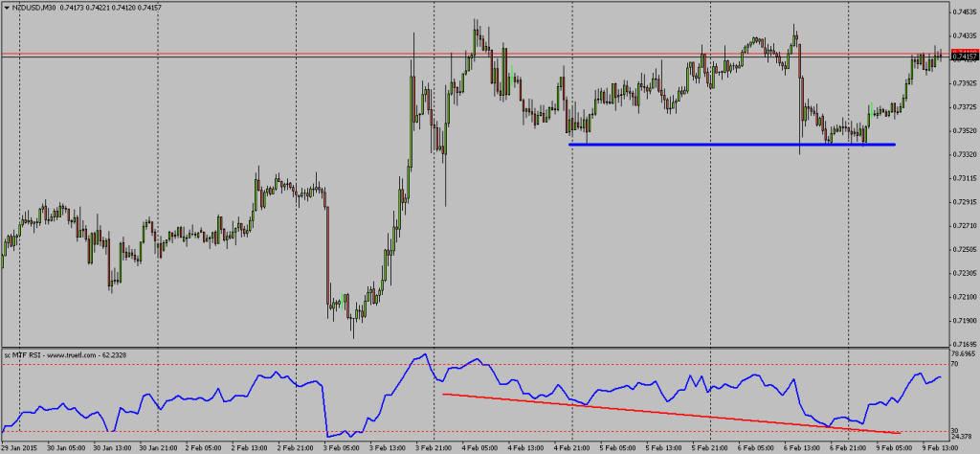Viewport: 980px width, 454px height.
Task: Click the 0.72100 price scale label
Action: point(965,297)
